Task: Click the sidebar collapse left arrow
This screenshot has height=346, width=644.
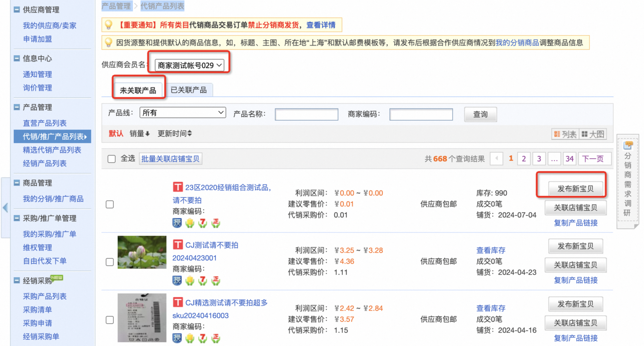Action: [x=5, y=208]
